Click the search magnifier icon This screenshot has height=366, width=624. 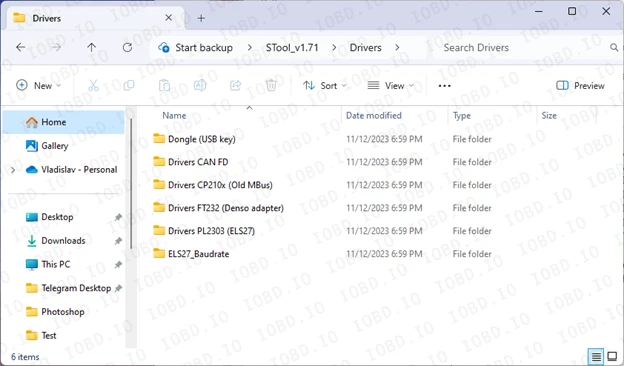tap(614, 48)
